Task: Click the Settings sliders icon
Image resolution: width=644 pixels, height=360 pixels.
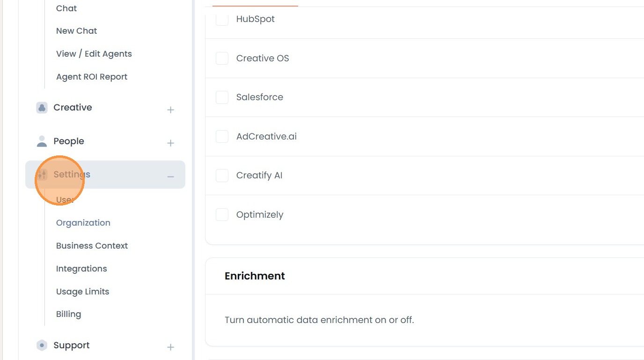Action: click(x=42, y=175)
